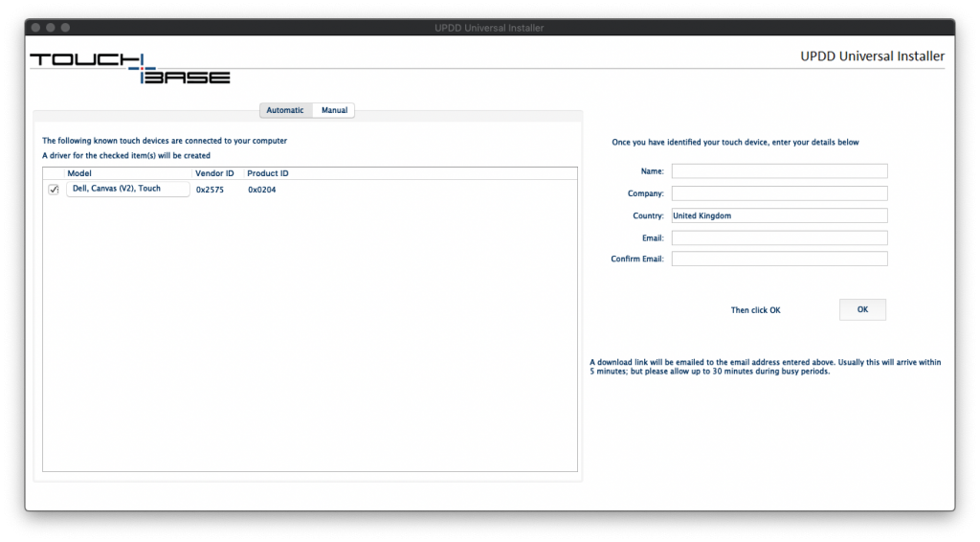Close the UPDD Universal Installer window

pos(35,28)
